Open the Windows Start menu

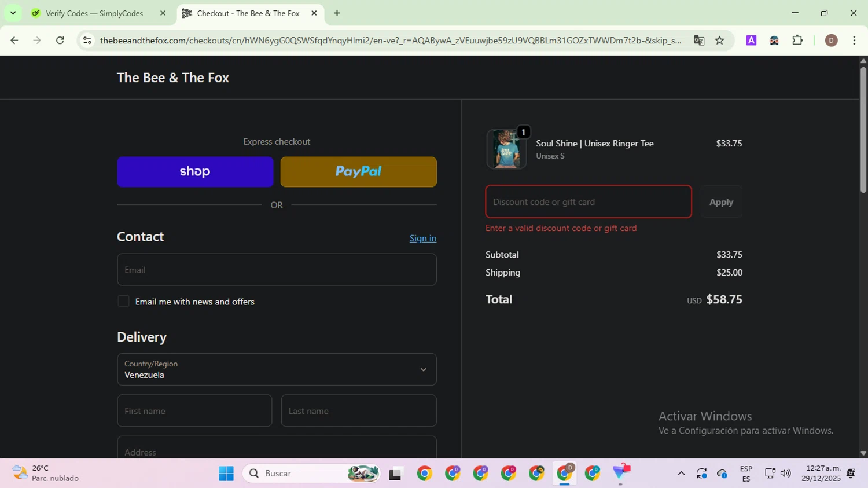click(x=226, y=474)
